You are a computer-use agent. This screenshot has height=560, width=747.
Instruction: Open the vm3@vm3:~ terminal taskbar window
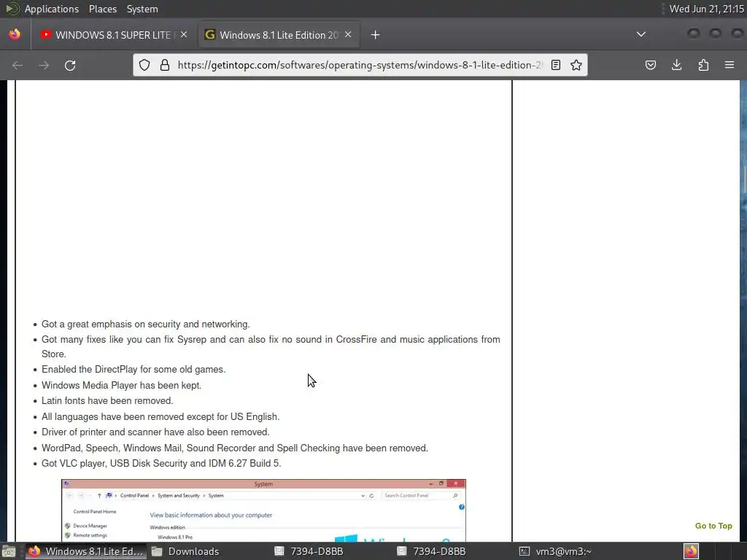tap(555, 551)
